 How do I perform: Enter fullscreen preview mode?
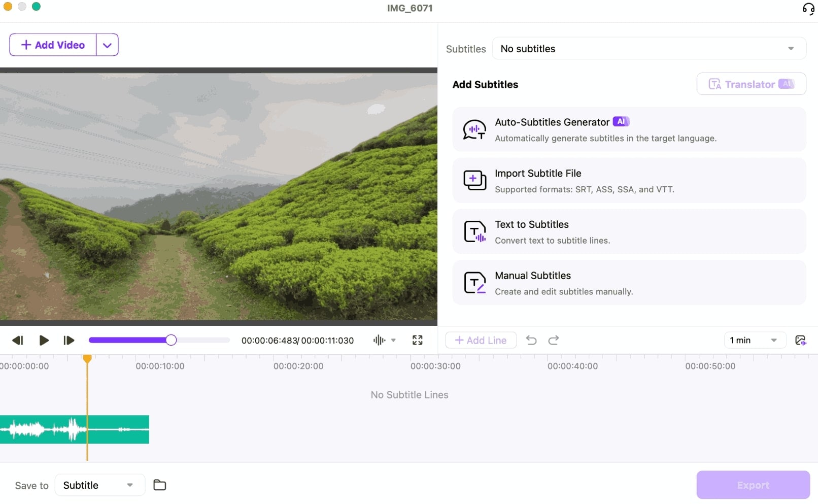coord(417,340)
